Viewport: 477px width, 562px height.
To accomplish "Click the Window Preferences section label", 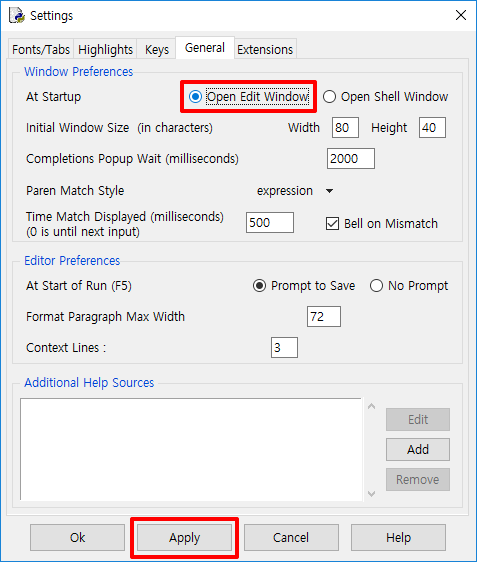I will tap(78, 71).
